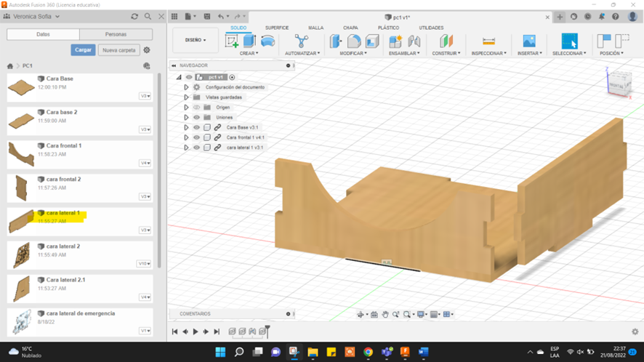This screenshot has width=644, height=362.
Task: Search in the data panel
Action: (148, 17)
